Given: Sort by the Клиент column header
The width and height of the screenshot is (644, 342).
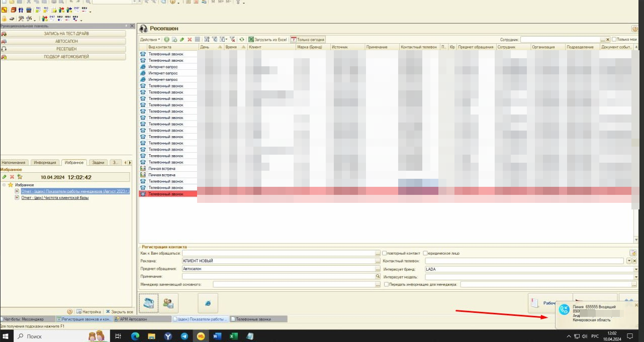Looking at the screenshot, I should (x=271, y=47).
